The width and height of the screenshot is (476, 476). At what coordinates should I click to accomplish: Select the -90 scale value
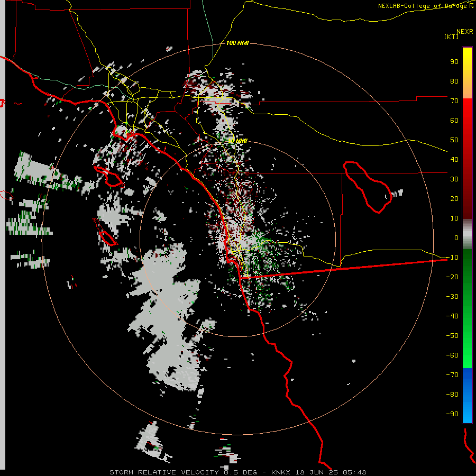[452, 414]
